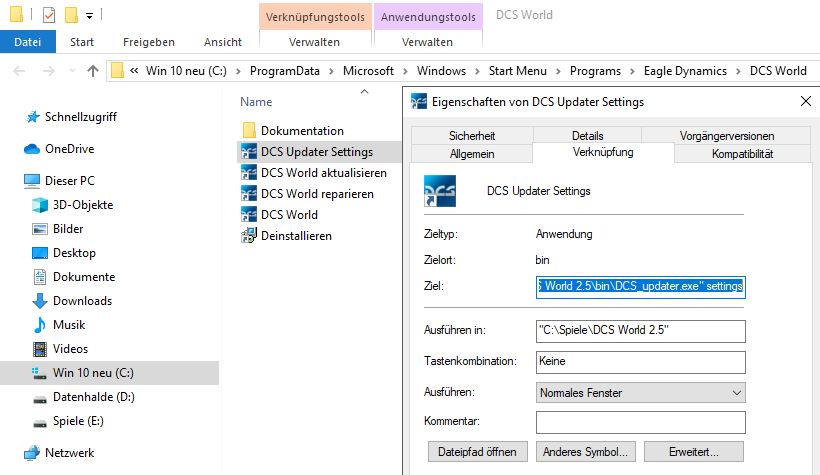The image size is (820, 475).
Task: Click the Dateipfad öffnen button
Action: tap(478, 452)
